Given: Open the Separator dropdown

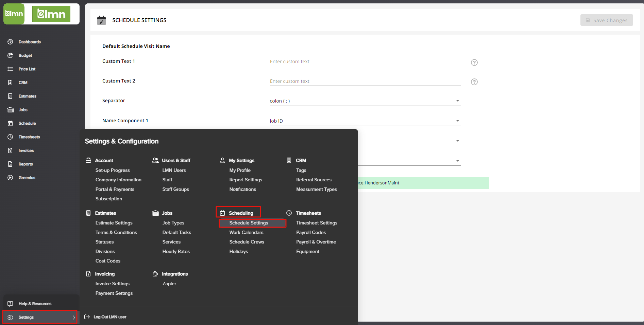Looking at the screenshot, I should tap(365, 101).
